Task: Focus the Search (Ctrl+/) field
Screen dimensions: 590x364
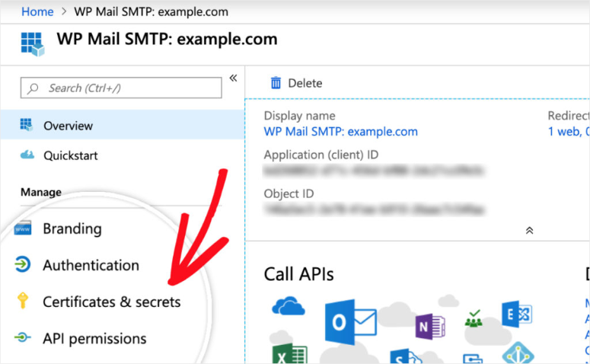Action: tap(121, 88)
